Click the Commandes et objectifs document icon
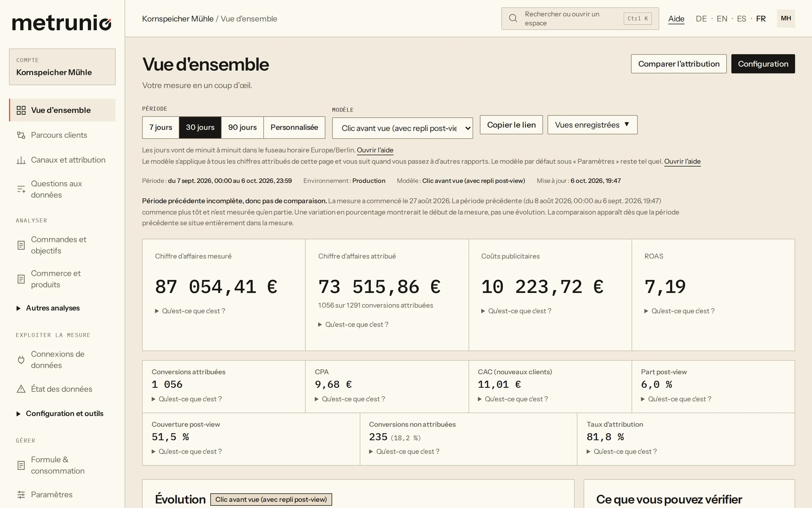Screen dimensions: 812x508 [21, 245]
